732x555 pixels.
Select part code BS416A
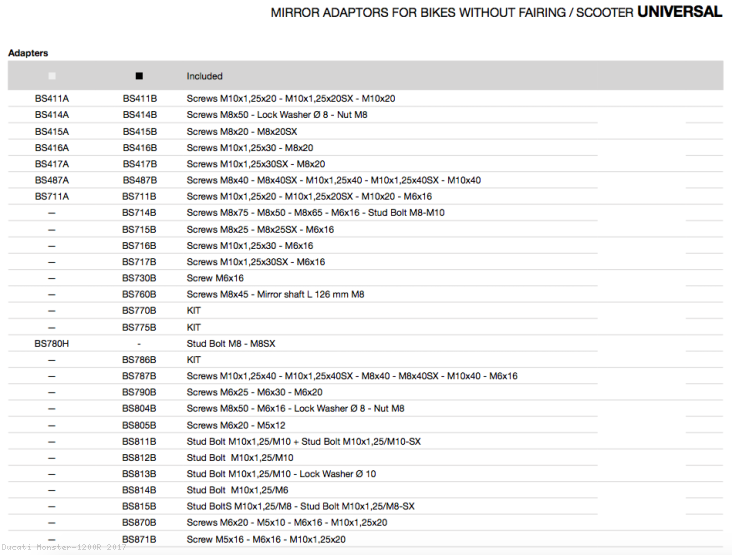point(52,147)
